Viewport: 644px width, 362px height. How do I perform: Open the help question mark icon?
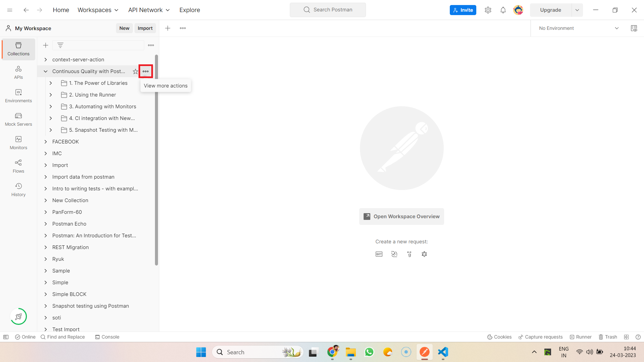(638, 337)
